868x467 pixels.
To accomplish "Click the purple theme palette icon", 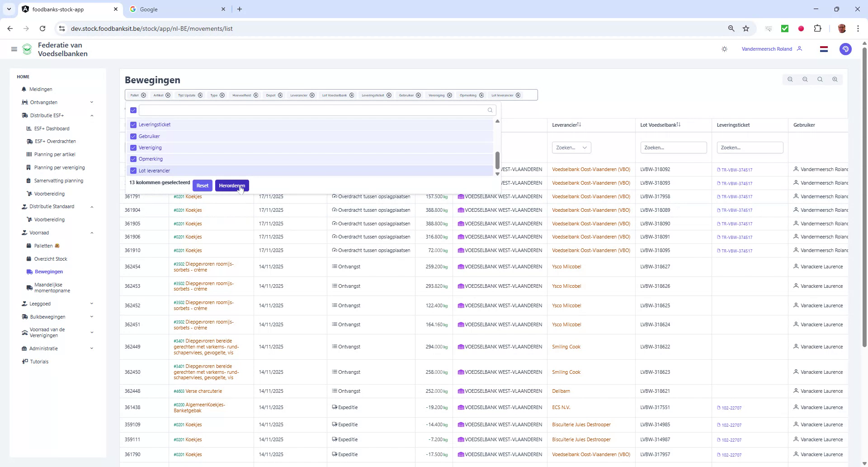I will coord(845,49).
